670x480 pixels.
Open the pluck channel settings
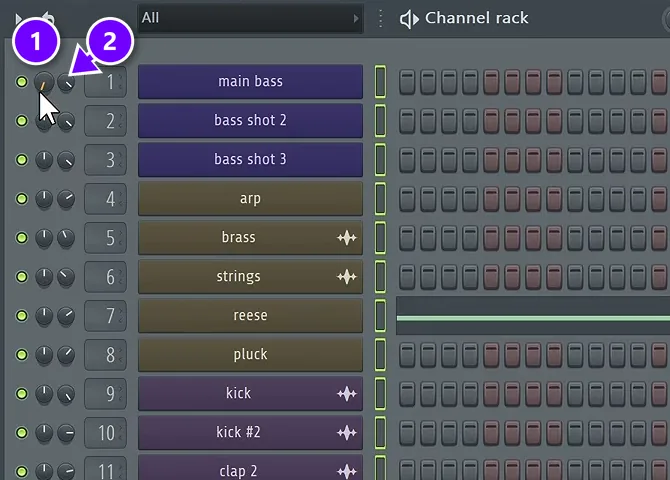tap(250, 354)
